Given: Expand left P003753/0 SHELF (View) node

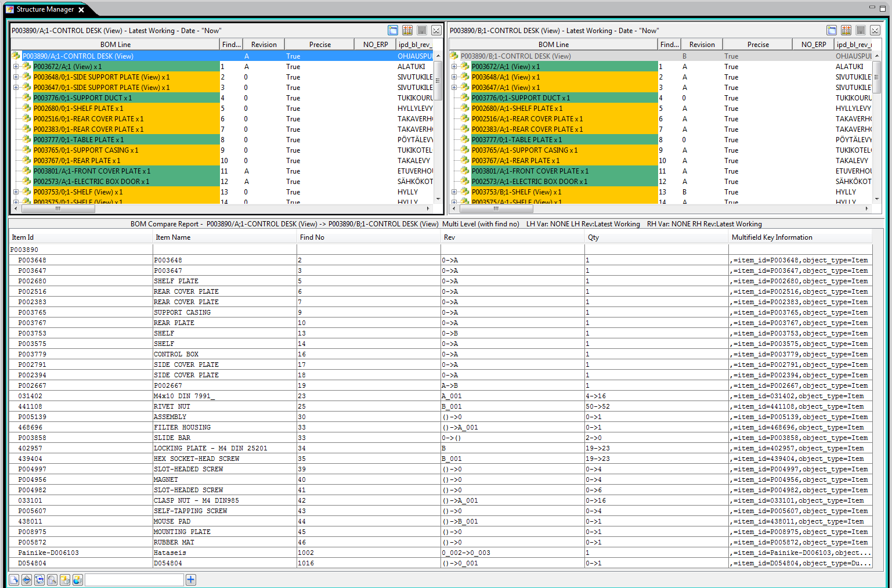Looking at the screenshot, I should 16,192.
